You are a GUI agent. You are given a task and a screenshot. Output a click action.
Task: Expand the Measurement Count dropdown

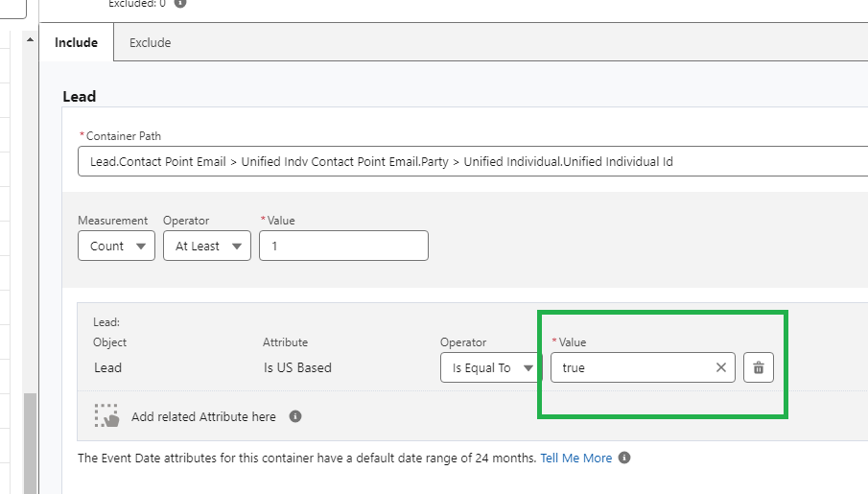(116, 246)
